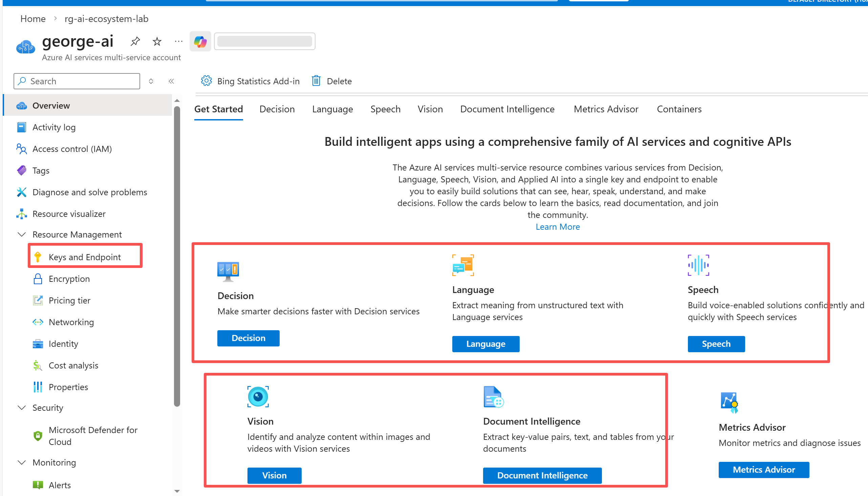Screen dimensions: 868x496
Task: Switch to the Vision tab
Action: tap(430, 109)
